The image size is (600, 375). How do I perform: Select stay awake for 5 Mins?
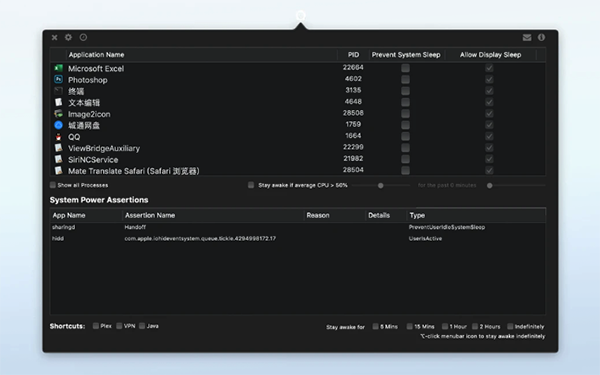tap(376, 326)
